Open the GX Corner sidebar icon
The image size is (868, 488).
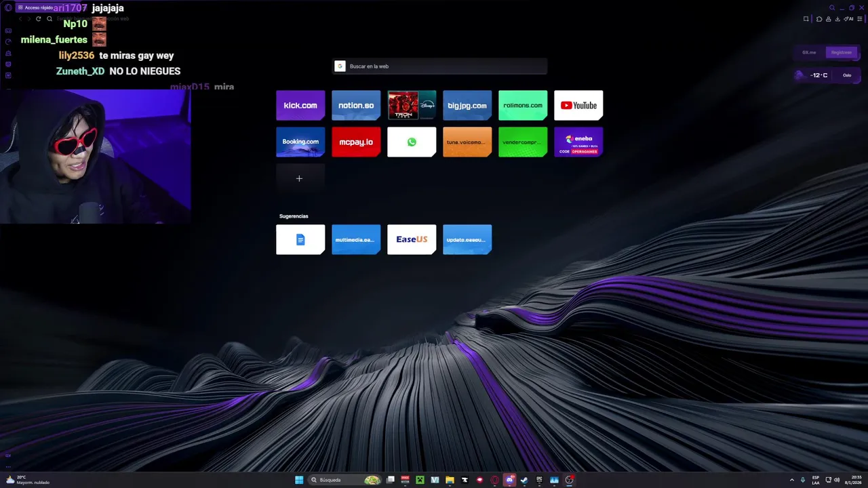pos(8,30)
